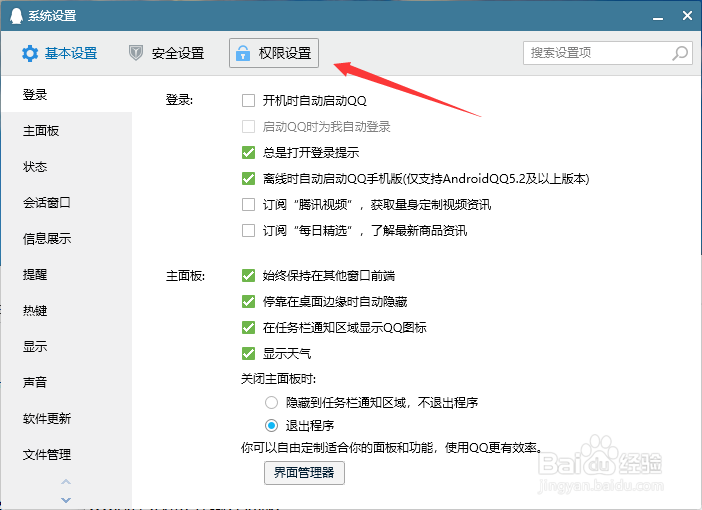This screenshot has width=702, height=510.
Task: Open the 基本设置 tab
Action: [x=59, y=53]
